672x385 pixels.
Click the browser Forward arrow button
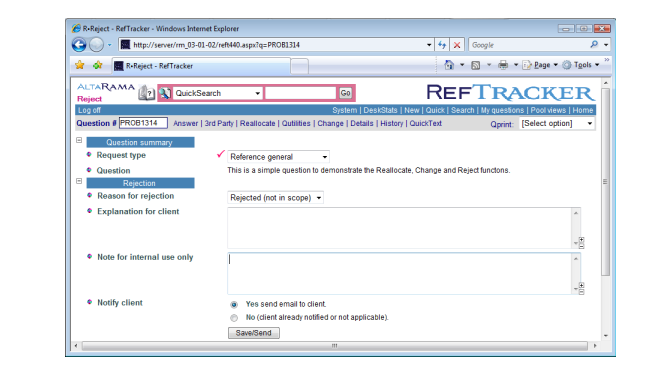tap(96, 45)
